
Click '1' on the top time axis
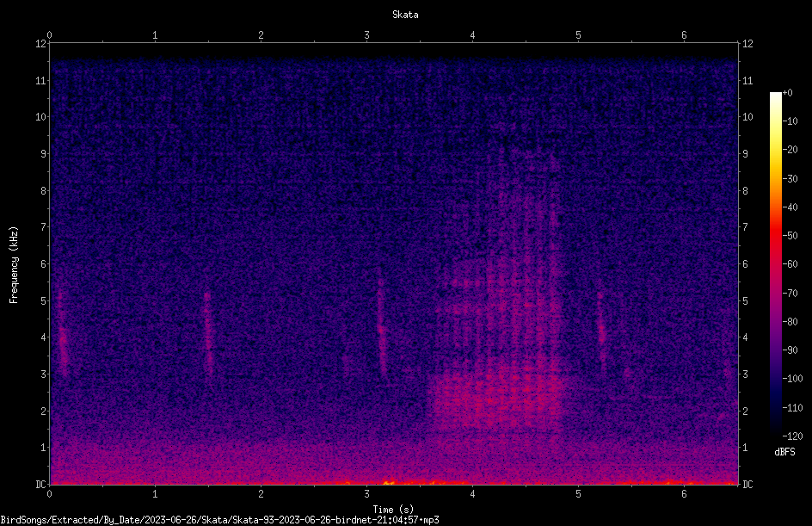(155, 34)
